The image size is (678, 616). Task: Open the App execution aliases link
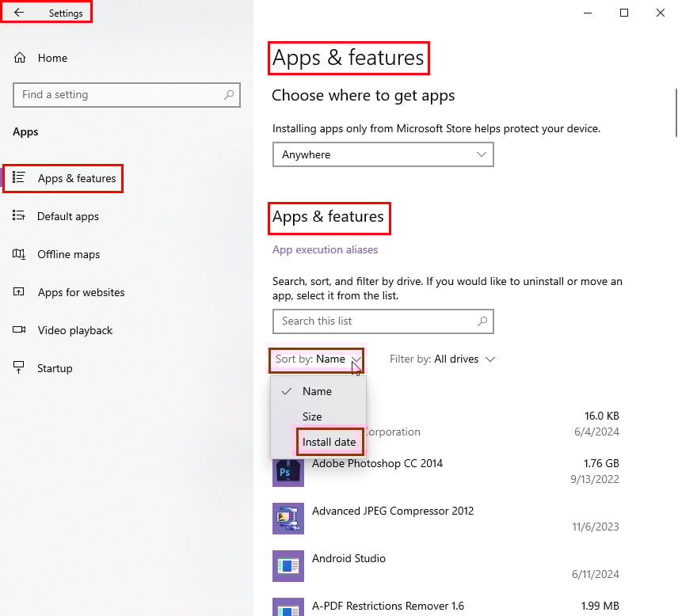(326, 250)
